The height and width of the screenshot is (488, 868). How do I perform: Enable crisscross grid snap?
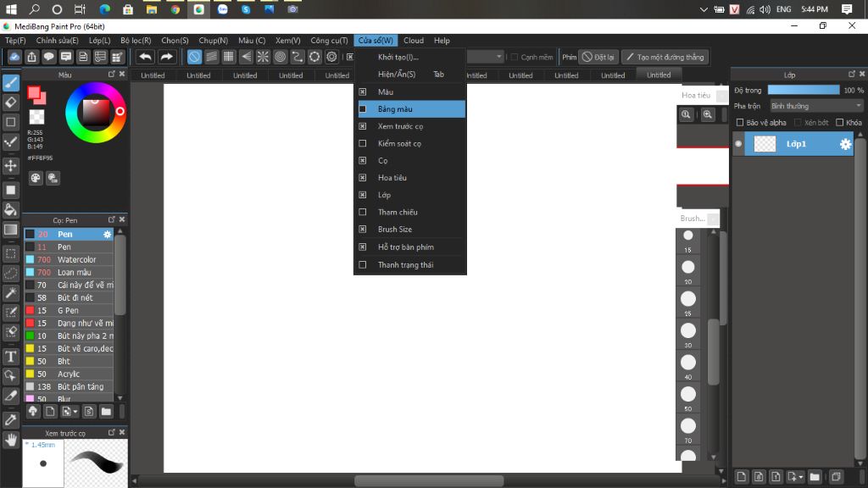229,57
